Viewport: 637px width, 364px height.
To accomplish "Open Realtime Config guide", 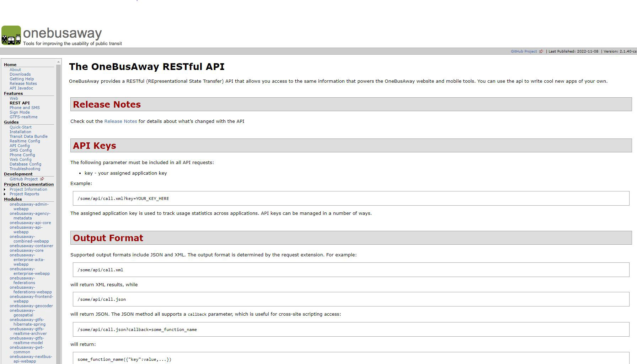I will coord(25,141).
